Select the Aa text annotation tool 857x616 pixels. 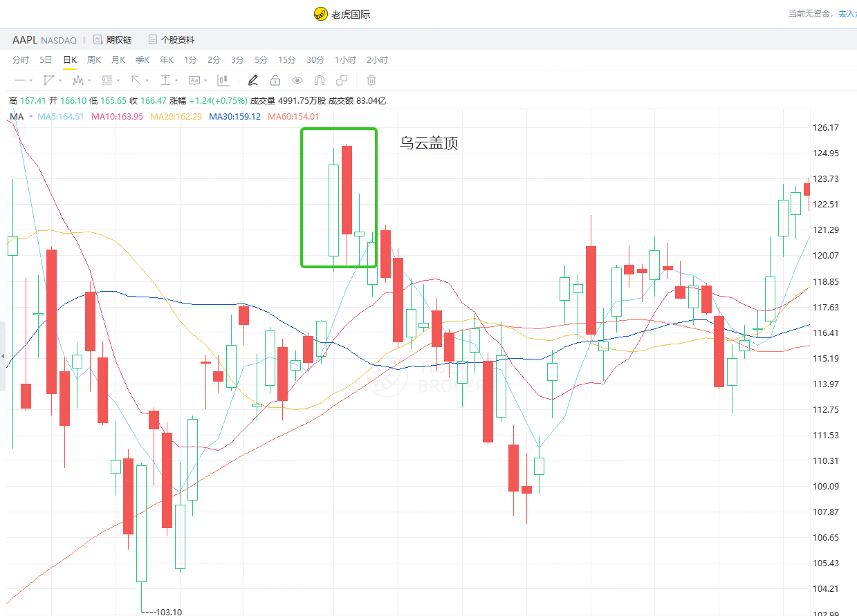(194, 80)
